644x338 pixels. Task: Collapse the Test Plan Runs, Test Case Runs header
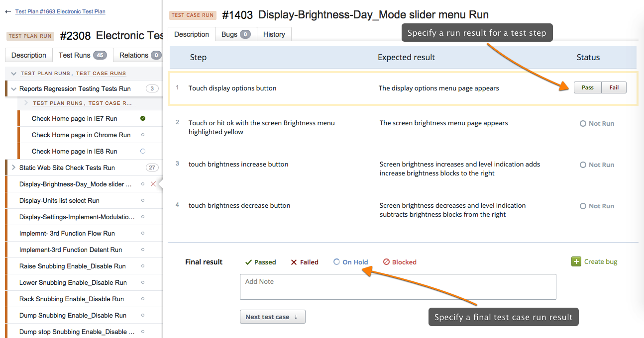(x=14, y=73)
